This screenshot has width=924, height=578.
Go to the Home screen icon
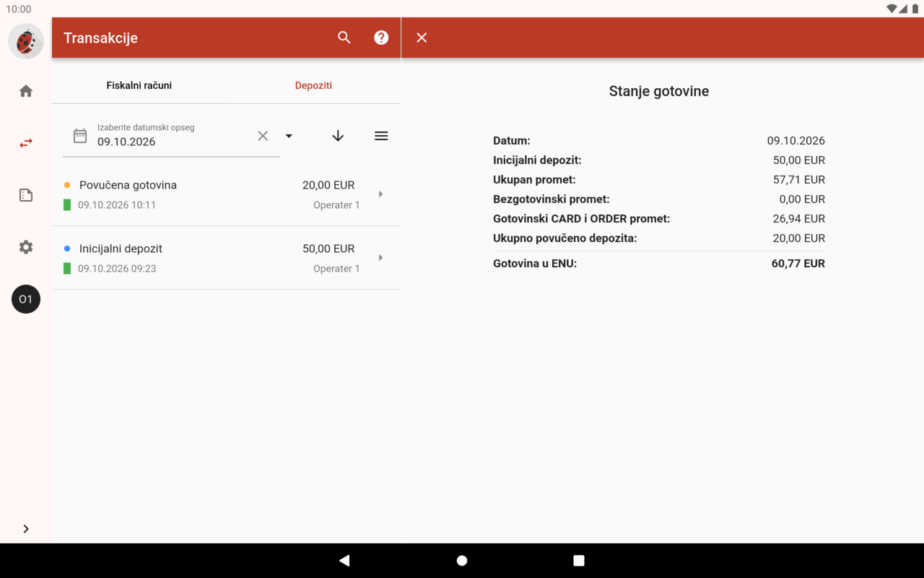(x=26, y=91)
